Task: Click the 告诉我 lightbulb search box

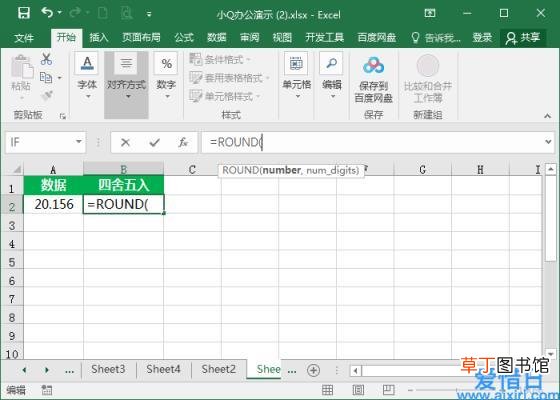Action: click(x=436, y=38)
